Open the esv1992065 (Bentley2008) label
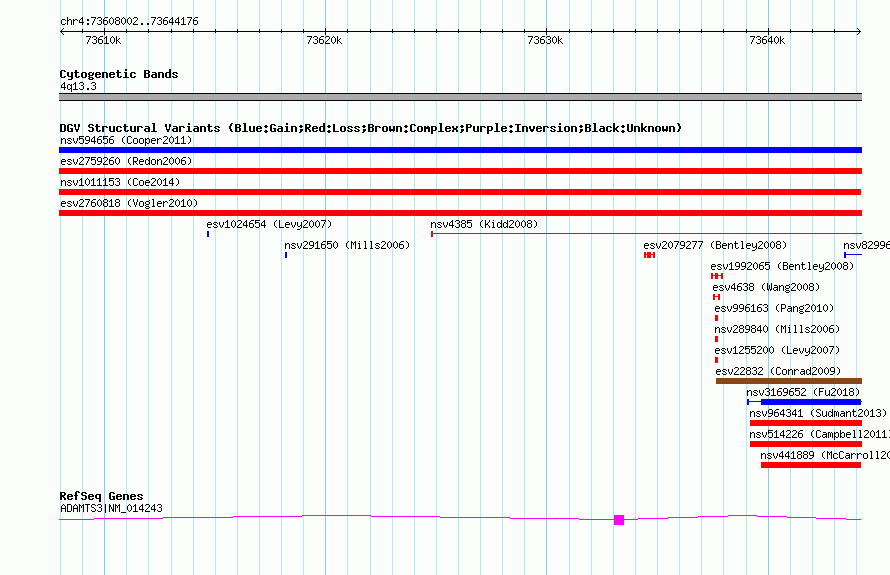 tap(782, 266)
